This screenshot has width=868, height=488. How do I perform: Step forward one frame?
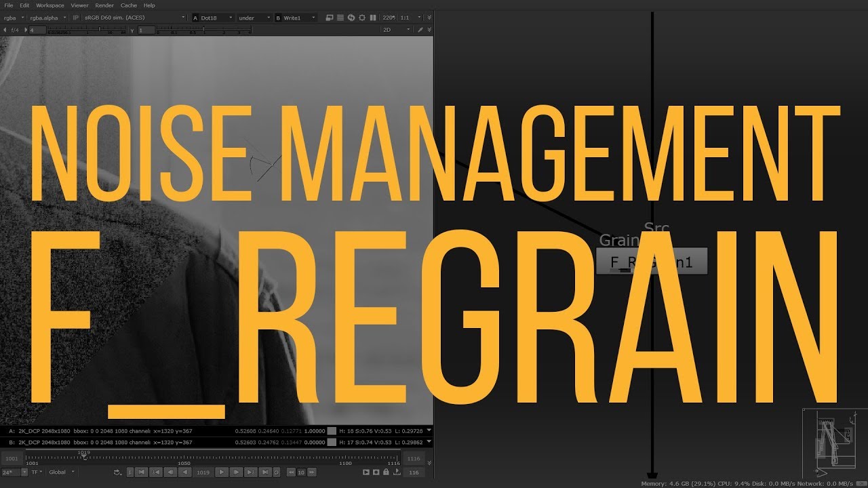coord(237,472)
